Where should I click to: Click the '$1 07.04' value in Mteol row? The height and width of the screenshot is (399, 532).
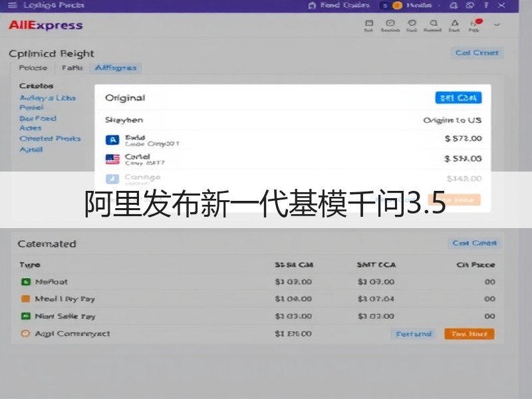[376, 299]
